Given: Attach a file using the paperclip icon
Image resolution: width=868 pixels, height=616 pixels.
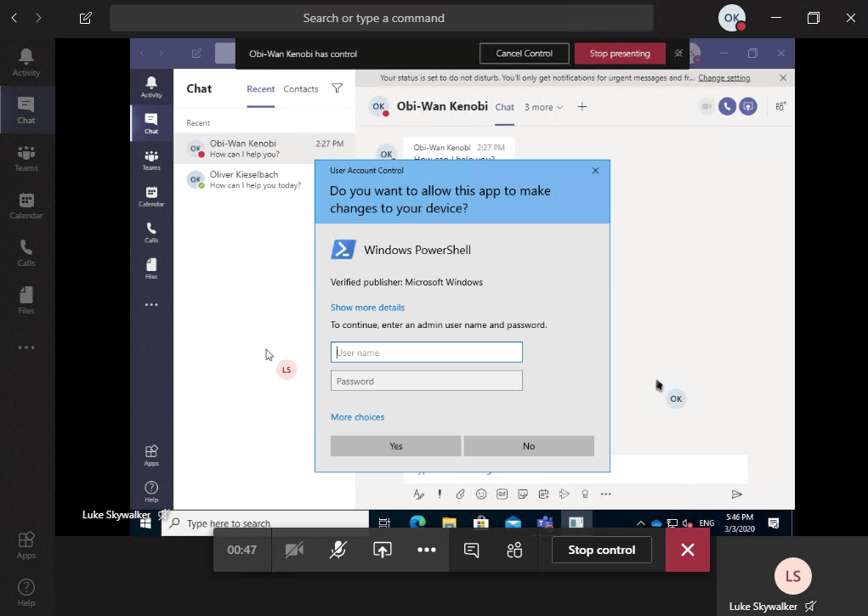Looking at the screenshot, I should [x=460, y=494].
